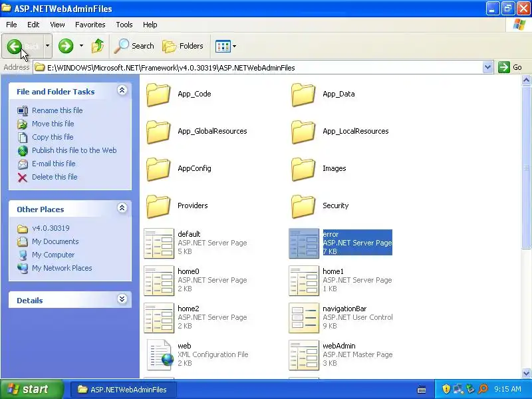This screenshot has height=399, width=532.
Task: Click the vertical scrollbar down arrow
Action: point(526,373)
